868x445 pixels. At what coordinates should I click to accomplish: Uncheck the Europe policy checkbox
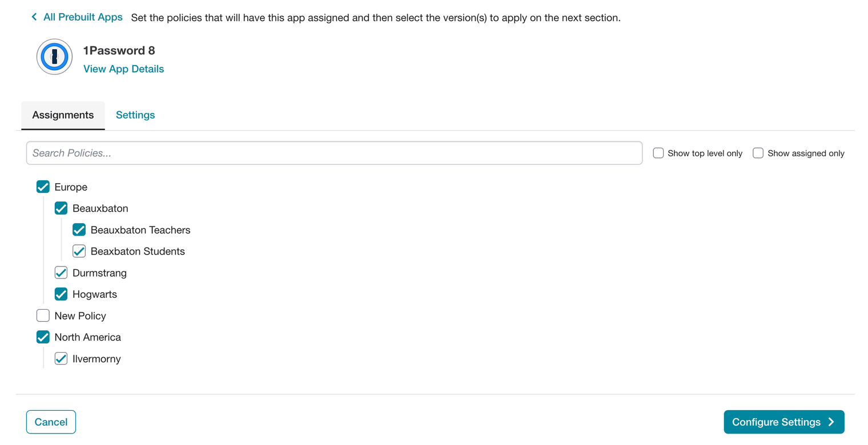pos(43,187)
